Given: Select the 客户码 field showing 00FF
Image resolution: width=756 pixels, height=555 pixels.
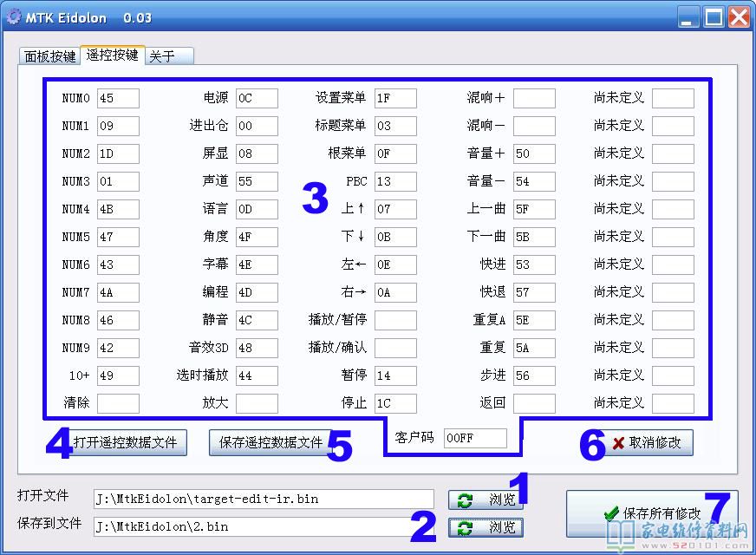Looking at the screenshot, I should click(475, 438).
